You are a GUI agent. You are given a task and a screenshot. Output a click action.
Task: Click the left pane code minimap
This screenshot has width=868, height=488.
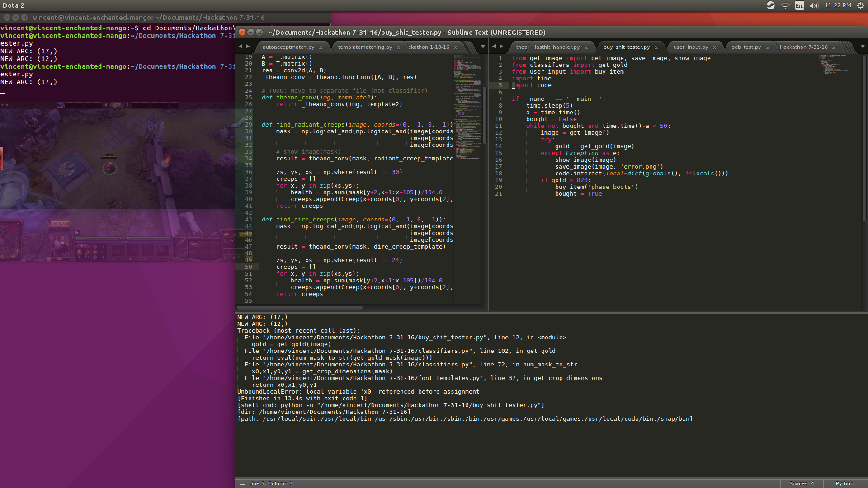(x=467, y=107)
